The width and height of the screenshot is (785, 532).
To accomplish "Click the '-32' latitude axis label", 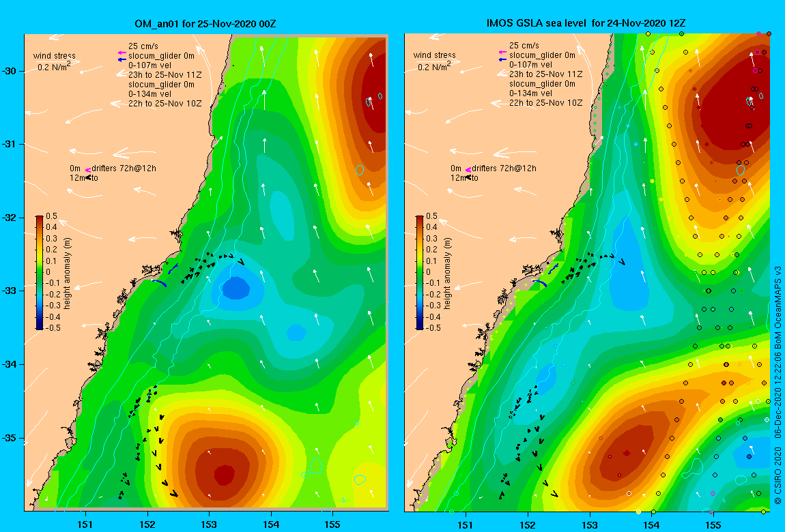I will pyautogui.click(x=10, y=218).
